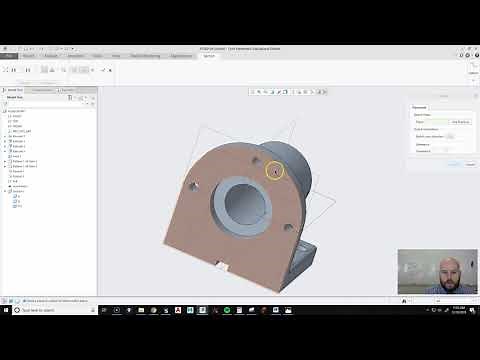Select the active Section ribbon tab

(209, 56)
